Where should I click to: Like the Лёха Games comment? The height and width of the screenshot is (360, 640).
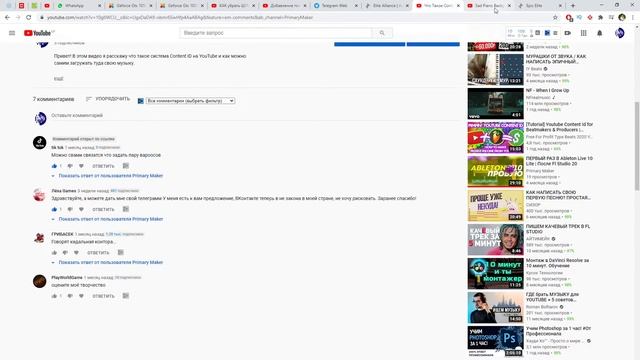pyautogui.click(x=54, y=209)
